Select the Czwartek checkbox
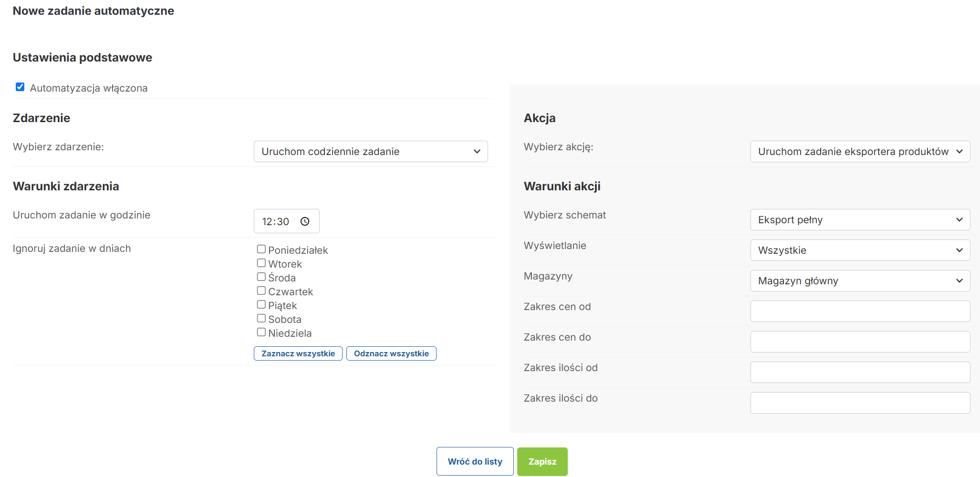The height and width of the screenshot is (477, 980). point(261,290)
